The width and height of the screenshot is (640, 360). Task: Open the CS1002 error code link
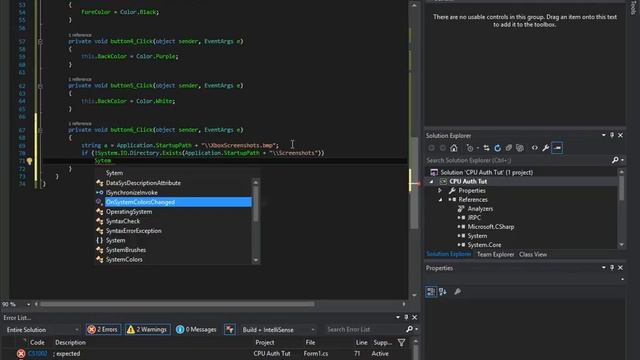[x=38, y=353]
